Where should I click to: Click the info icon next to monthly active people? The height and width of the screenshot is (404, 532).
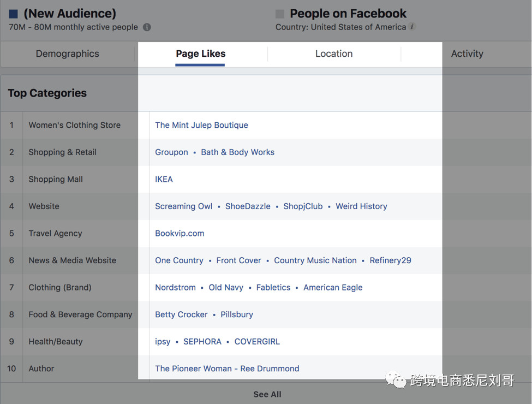[146, 26]
